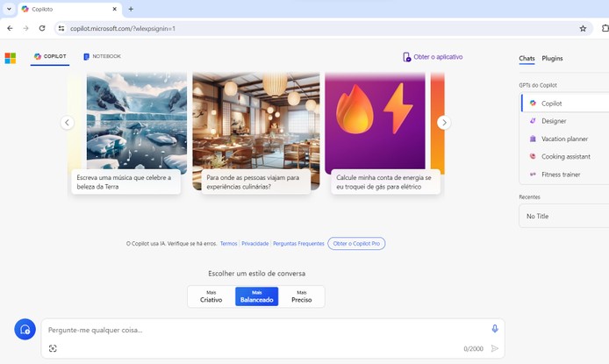Click the Designer icon
The image size is (609, 364).
[x=533, y=121]
